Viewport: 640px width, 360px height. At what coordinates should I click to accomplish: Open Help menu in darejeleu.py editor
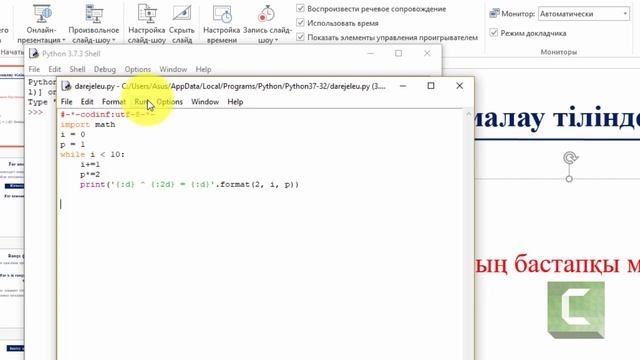235,102
